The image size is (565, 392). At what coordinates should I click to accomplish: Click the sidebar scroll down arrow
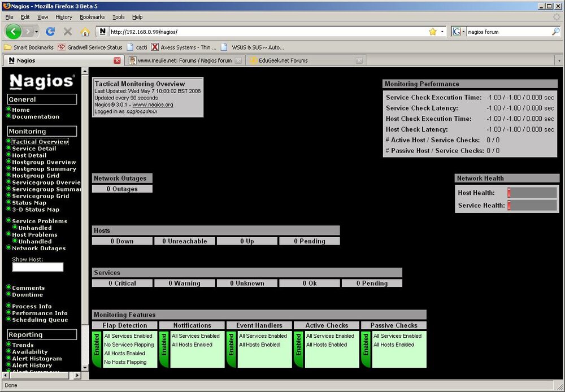[85, 368]
